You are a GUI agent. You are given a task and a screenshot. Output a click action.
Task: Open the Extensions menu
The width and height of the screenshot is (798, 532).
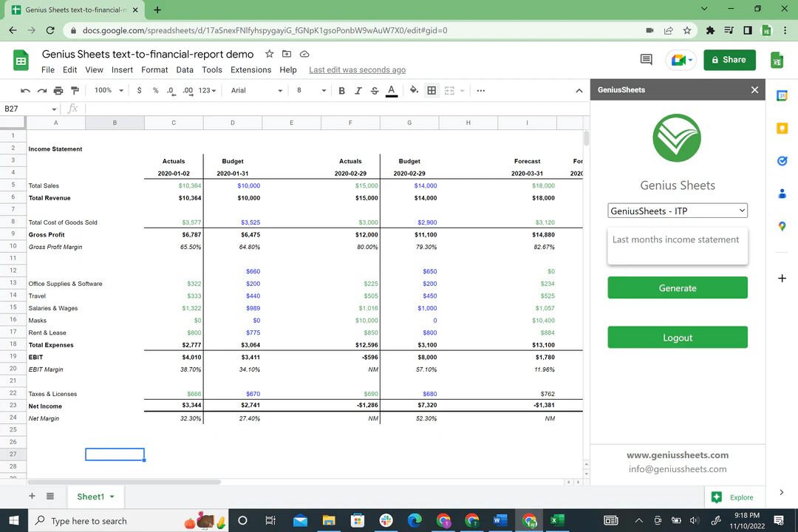tap(251, 69)
